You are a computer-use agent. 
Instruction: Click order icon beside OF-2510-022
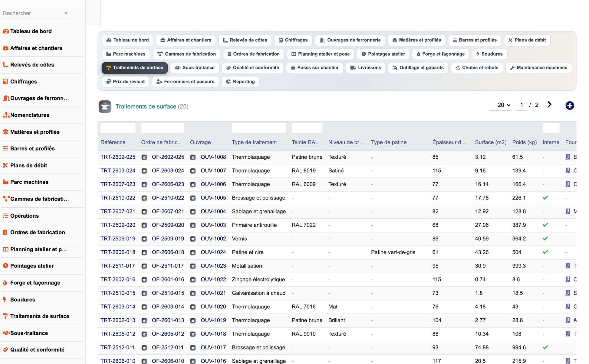pos(144,198)
